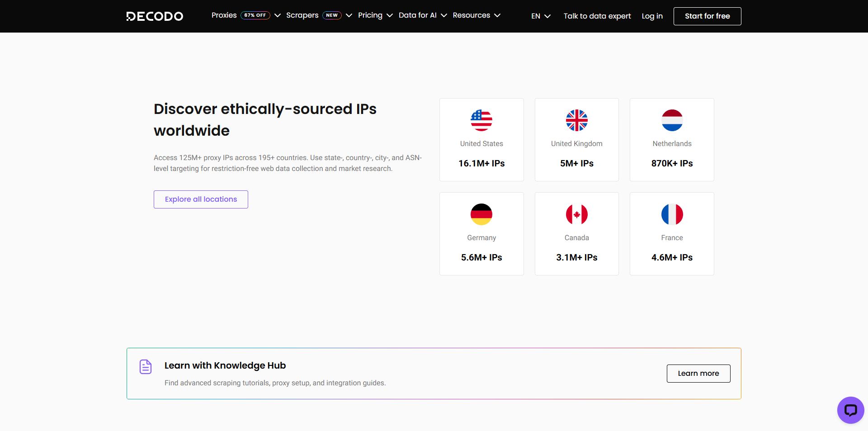Click the Log in link
The height and width of the screenshot is (431, 868).
[652, 16]
